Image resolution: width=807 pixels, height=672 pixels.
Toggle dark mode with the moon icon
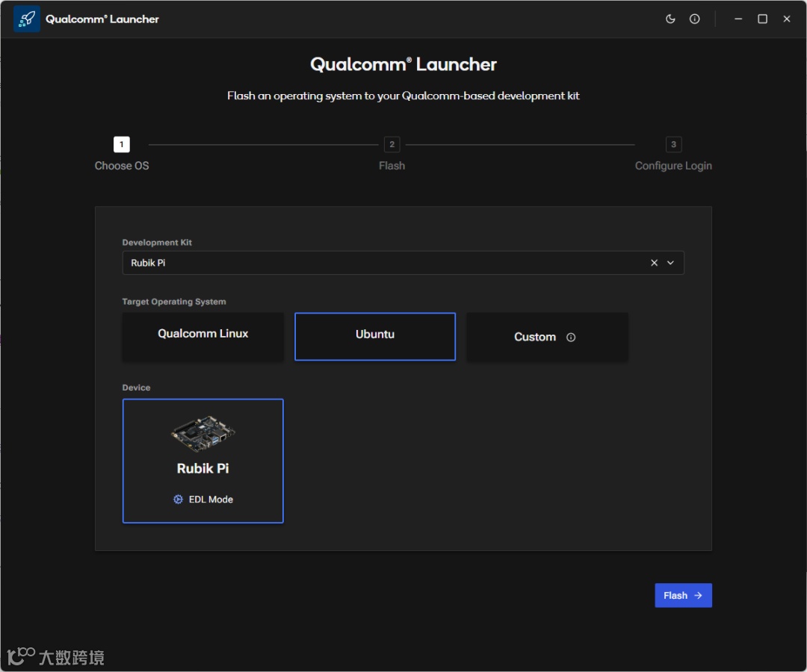(670, 19)
